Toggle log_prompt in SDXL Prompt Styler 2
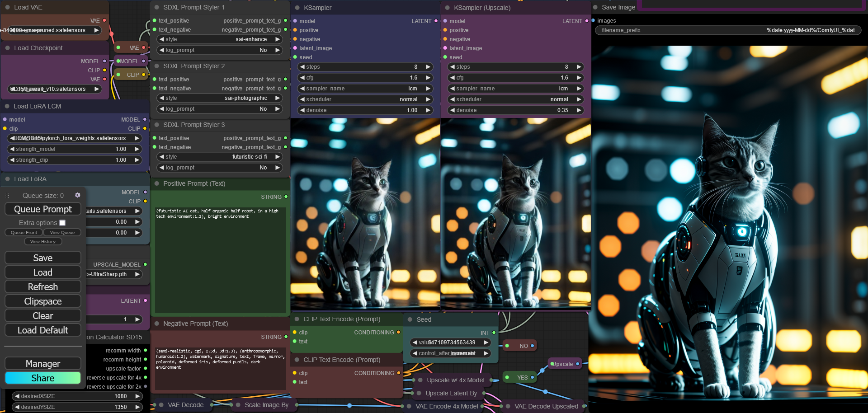The width and height of the screenshot is (868, 413). [220, 109]
